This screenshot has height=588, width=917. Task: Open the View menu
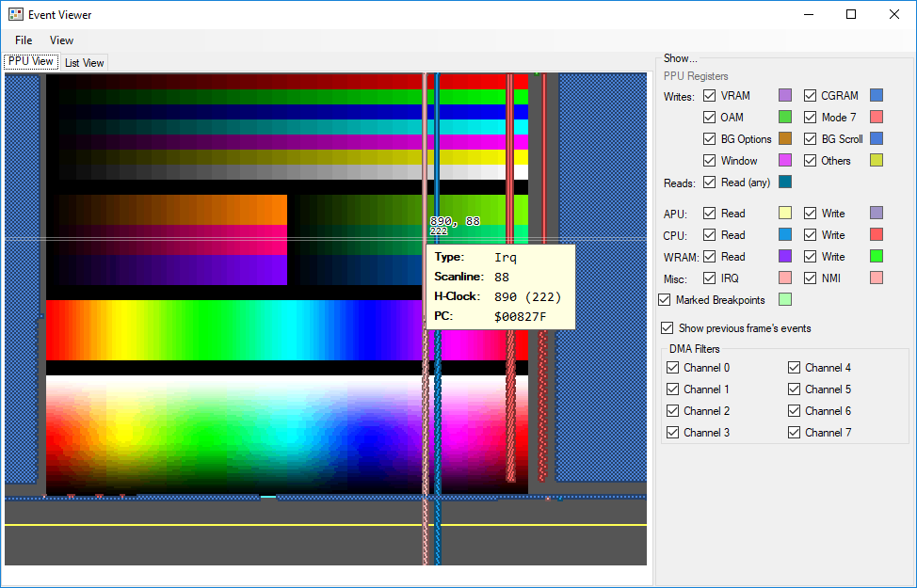coord(61,40)
